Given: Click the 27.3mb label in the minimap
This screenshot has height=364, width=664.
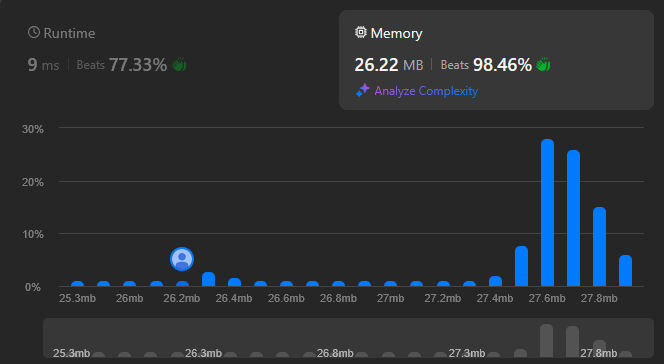Looking at the screenshot, I should pos(467,353).
